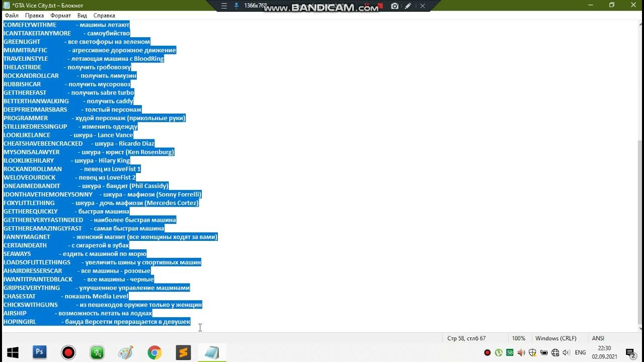Click the red recording tray icon

(x=487, y=352)
